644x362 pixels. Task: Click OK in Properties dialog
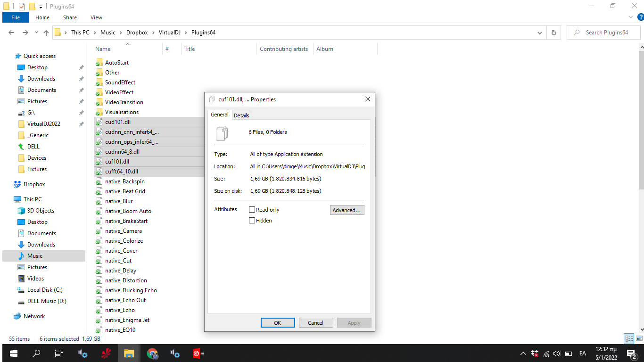pyautogui.click(x=278, y=323)
